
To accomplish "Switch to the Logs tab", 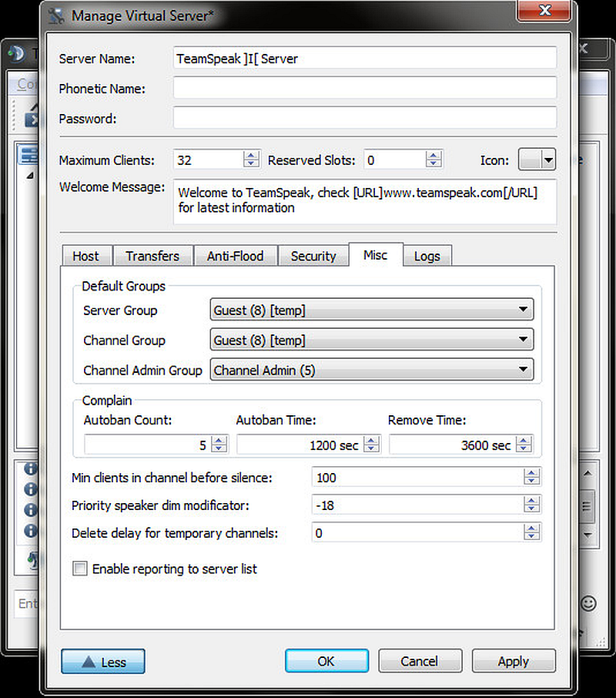I will click(427, 256).
